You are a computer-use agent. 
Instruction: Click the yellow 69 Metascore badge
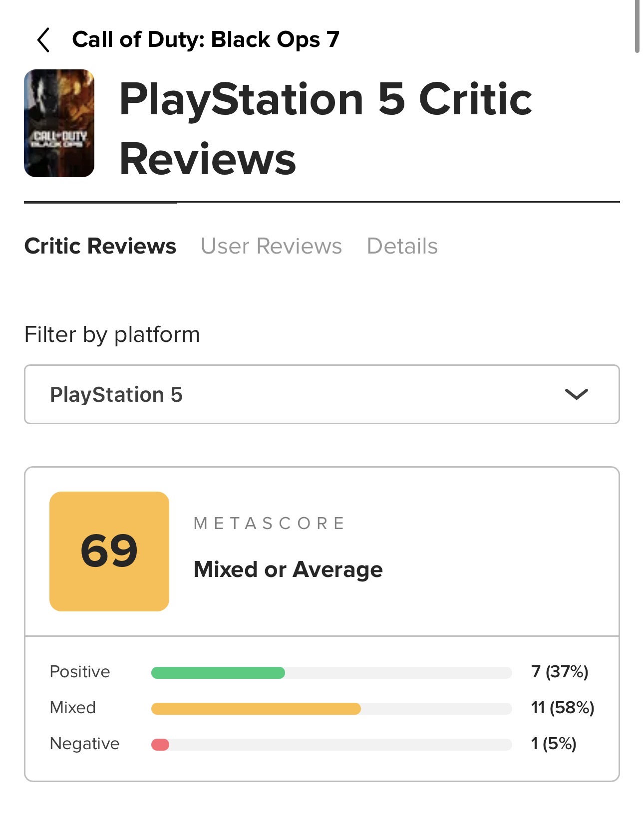pyautogui.click(x=109, y=551)
